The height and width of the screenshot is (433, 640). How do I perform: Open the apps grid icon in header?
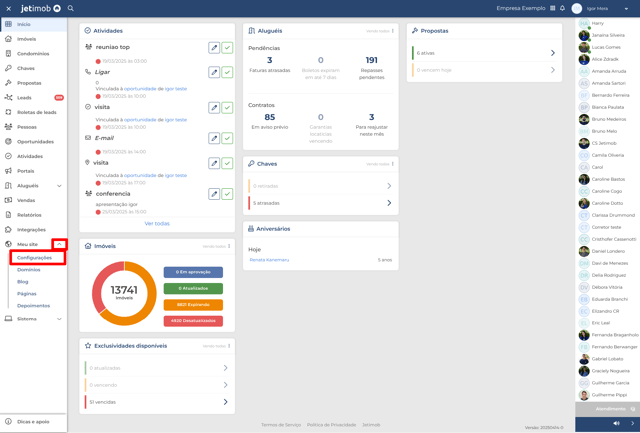pos(552,8)
